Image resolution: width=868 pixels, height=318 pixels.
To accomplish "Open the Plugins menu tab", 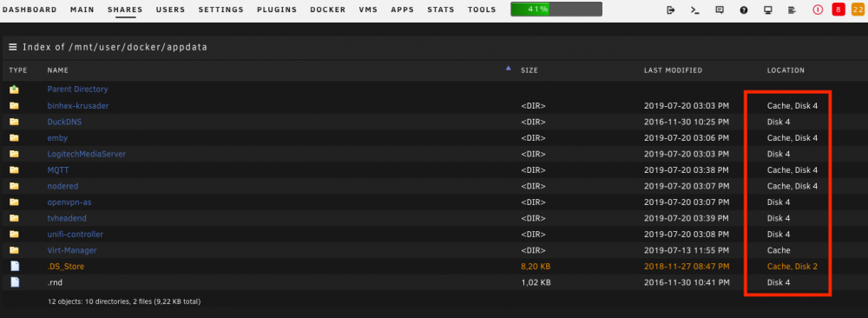I will [x=277, y=10].
